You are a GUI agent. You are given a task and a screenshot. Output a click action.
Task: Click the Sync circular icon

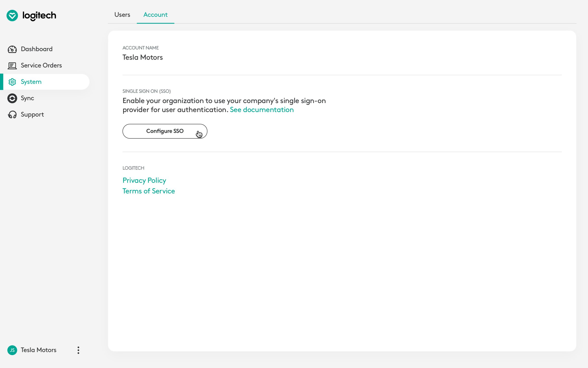click(12, 98)
